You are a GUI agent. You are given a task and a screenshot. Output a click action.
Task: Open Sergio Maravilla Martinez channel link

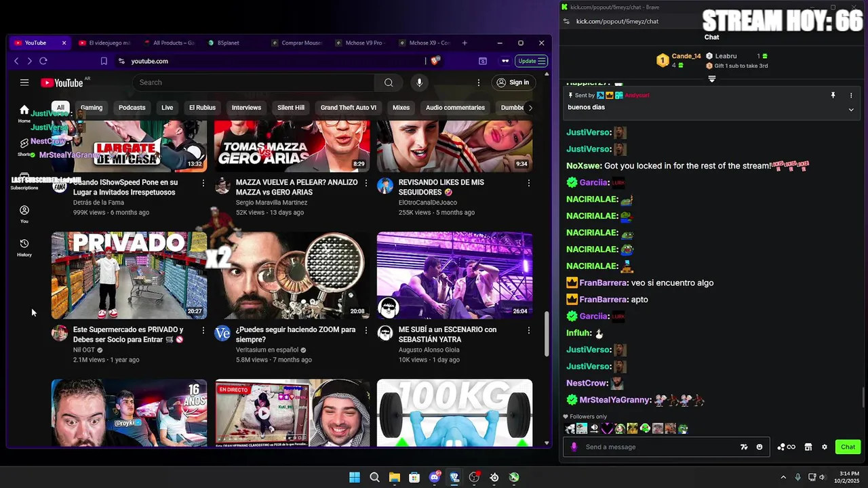coord(271,203)
